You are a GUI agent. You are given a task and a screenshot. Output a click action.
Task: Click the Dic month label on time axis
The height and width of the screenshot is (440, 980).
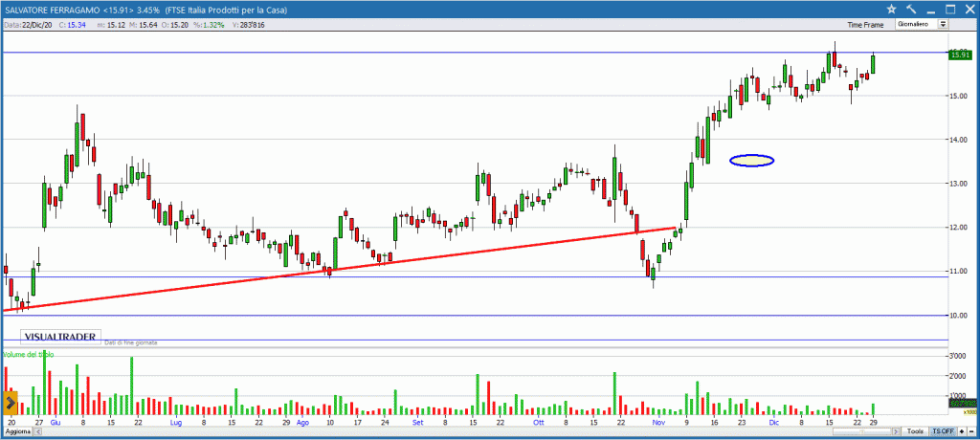tap(774, 423)
